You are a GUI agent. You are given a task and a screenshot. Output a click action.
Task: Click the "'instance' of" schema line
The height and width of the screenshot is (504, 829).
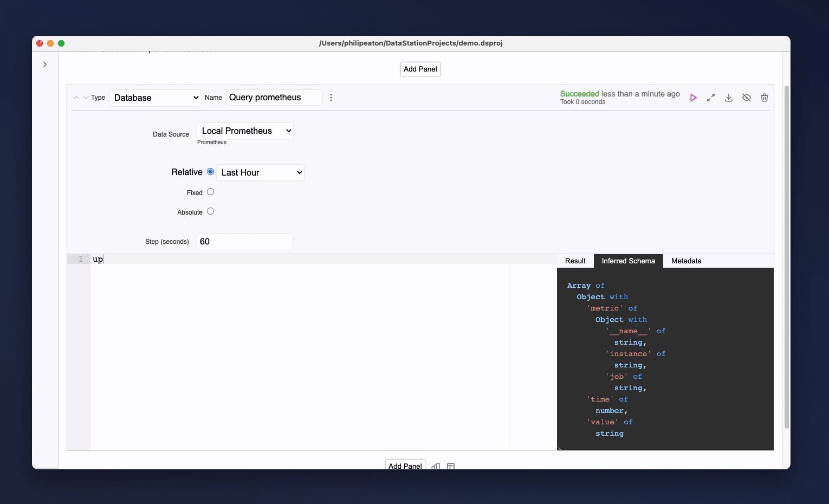[635, 354]
